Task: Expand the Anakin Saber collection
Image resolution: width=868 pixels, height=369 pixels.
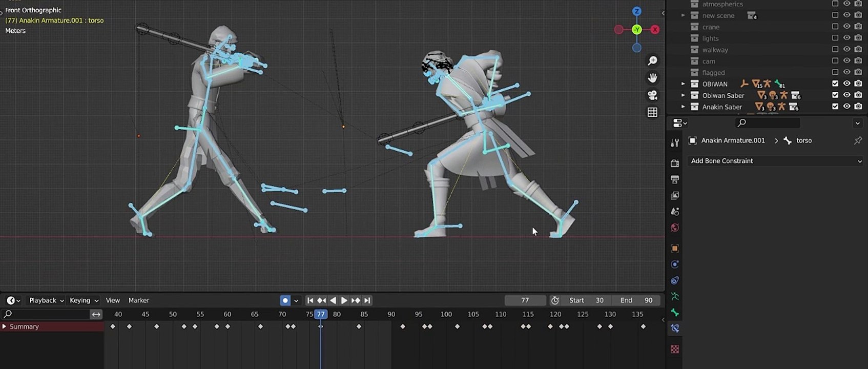Action: [x=683, y=107]
